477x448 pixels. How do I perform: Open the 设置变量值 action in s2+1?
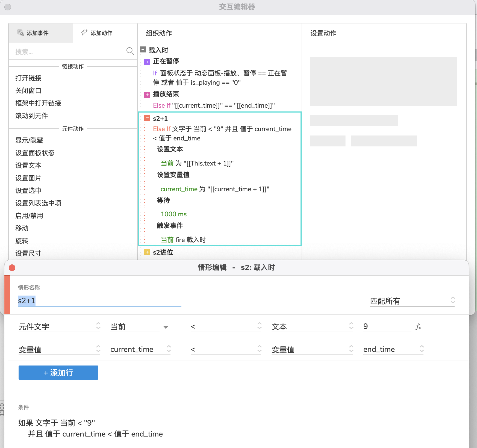(x=173, y=175)
